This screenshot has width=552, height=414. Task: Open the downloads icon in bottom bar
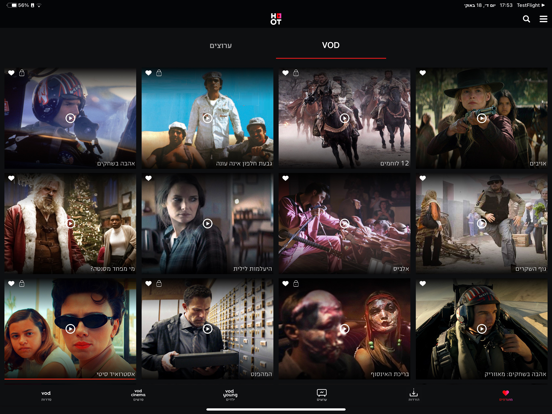pyautogui.click(x=414, y=395)
